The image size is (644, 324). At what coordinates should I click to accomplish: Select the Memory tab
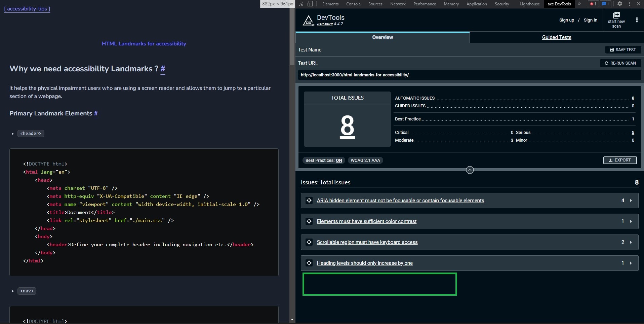[451, 4]
